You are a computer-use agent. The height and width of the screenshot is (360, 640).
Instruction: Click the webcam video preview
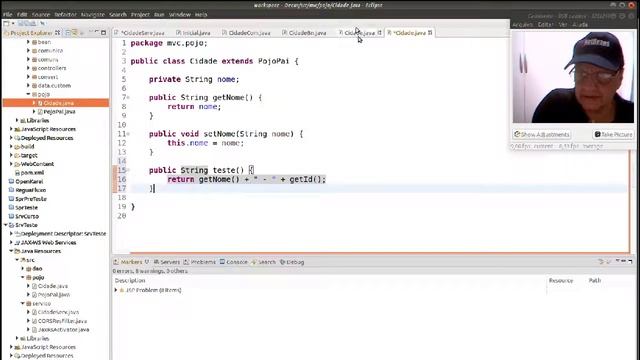point(573,77)
